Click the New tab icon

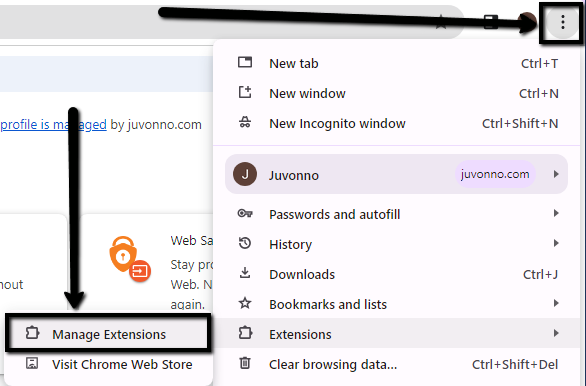[x=245, y=62]
